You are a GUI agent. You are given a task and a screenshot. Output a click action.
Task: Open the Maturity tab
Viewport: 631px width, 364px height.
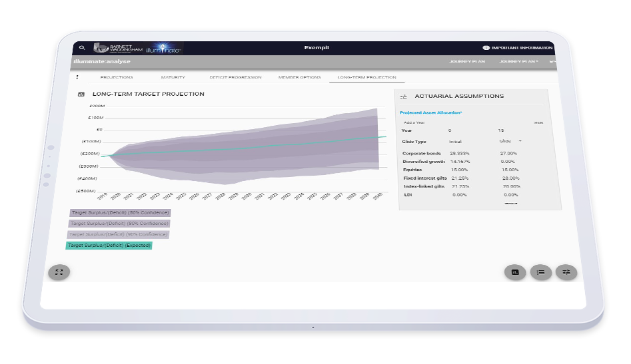coord(173,77)
